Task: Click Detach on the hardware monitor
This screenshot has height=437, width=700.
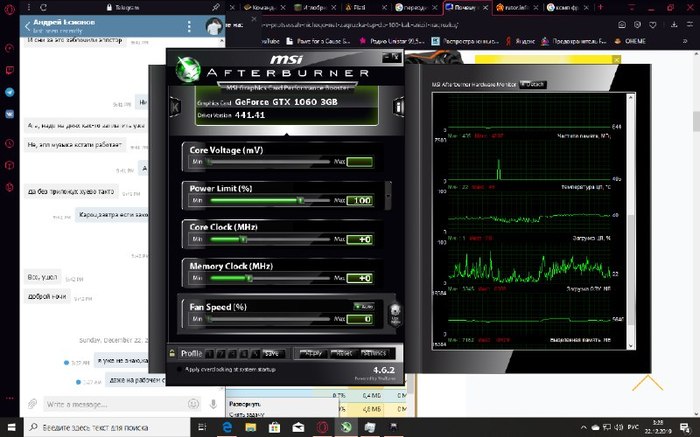Action: tap(532, 84)
